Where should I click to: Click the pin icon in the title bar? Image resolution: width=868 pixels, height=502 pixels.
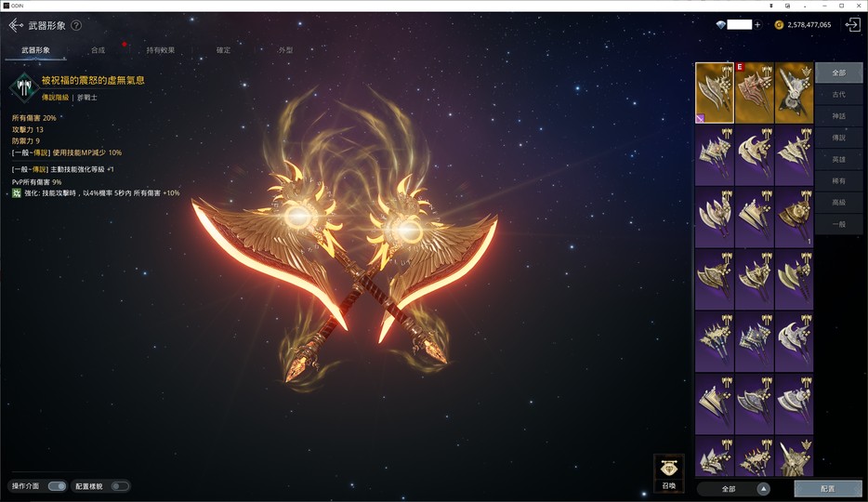coord(771,6)
